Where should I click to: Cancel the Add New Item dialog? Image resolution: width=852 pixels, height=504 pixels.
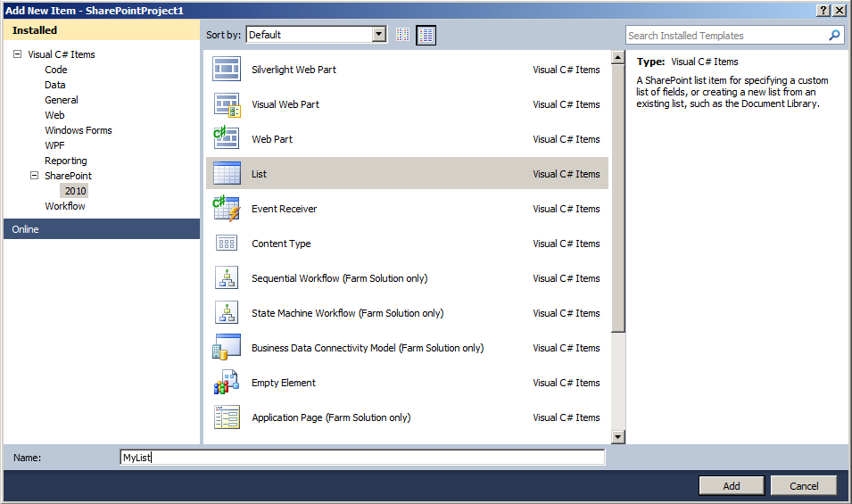(x=804, y=485)
